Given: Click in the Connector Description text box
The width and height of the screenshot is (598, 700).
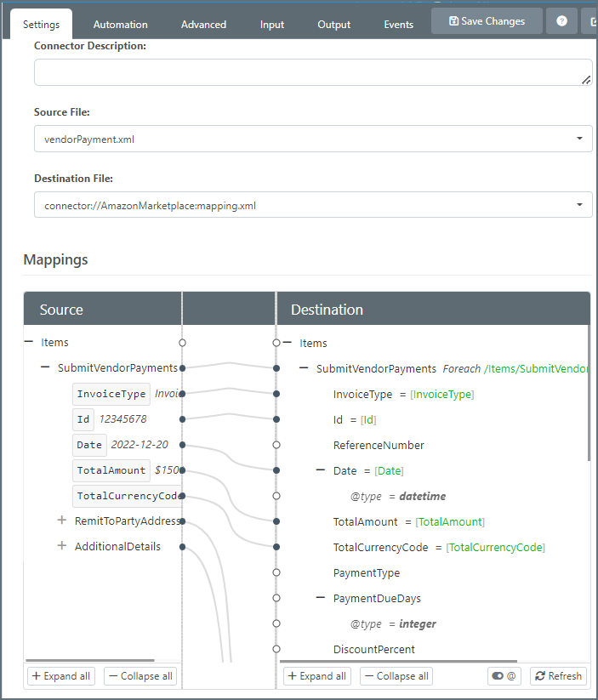Looking at the screenshot, I should click(313, 72).
